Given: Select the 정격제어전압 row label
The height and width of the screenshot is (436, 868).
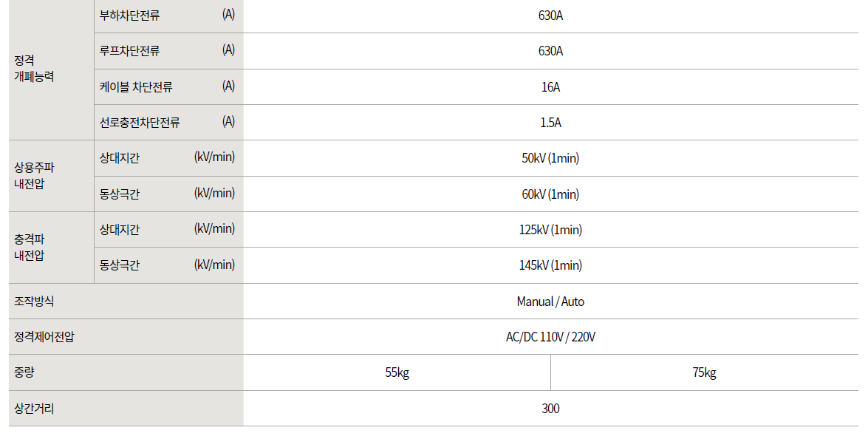Looking at the screenshot, I should (x=44, y=337).
